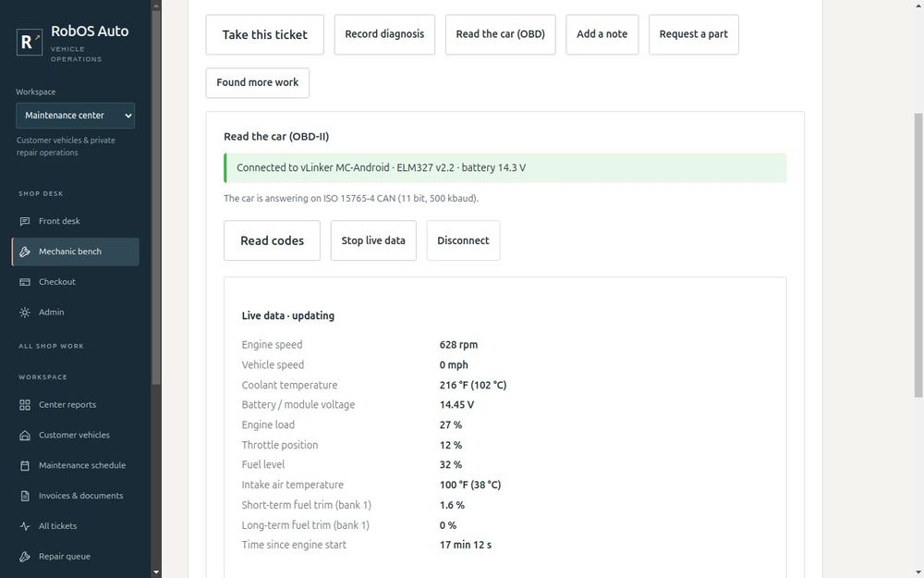Navigate to Checkout

[76, 282]
